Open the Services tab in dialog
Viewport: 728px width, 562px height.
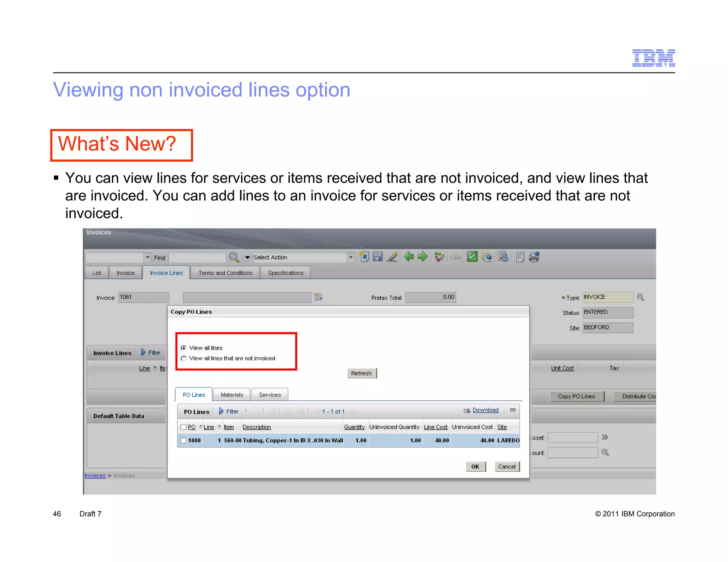[x=270, y=395]
